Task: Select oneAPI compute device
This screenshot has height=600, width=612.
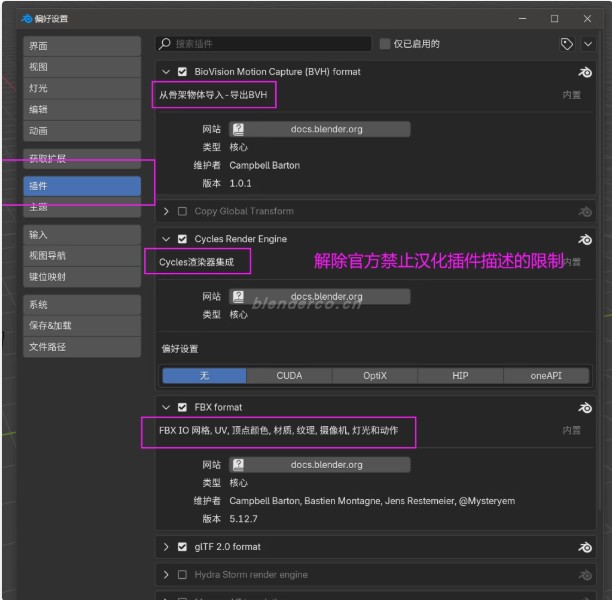Action: coord(546,376)
